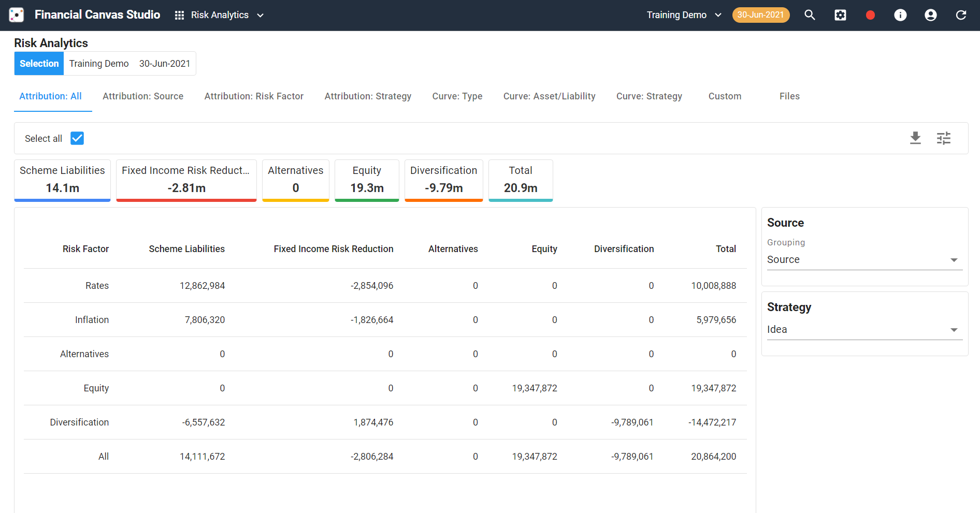Viewport: 980px width, 513px height.
Task: Click the value 14,111,672
Action: (x=202, y=457)
